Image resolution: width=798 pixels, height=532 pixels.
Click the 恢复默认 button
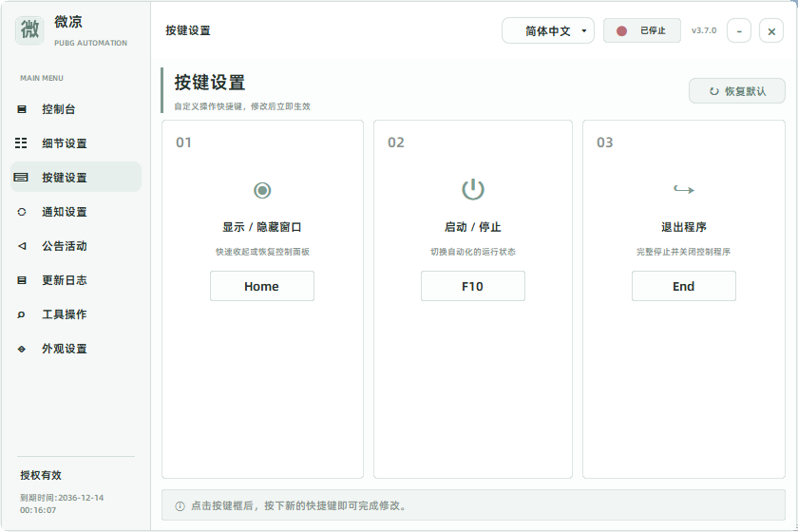pos(737,91)
